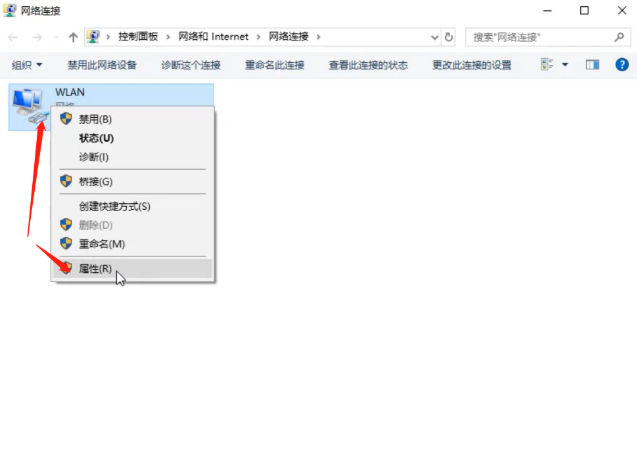Click 禁用此网络设备 in the toolbar
This screenshot has height=456, width=637.
(x=102, y=65)
